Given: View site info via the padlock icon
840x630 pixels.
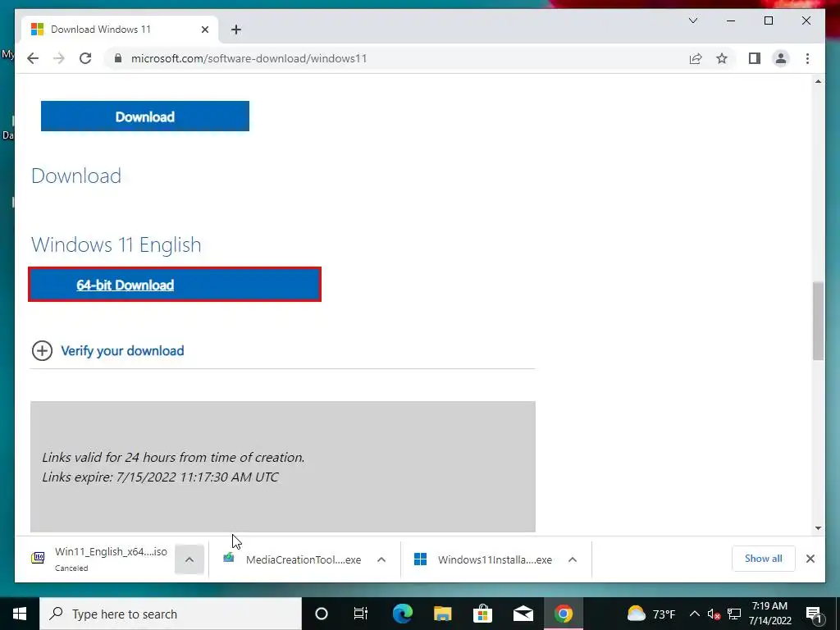Looking at the screenshot, I should pyautogui.click(x=118, y=58).
